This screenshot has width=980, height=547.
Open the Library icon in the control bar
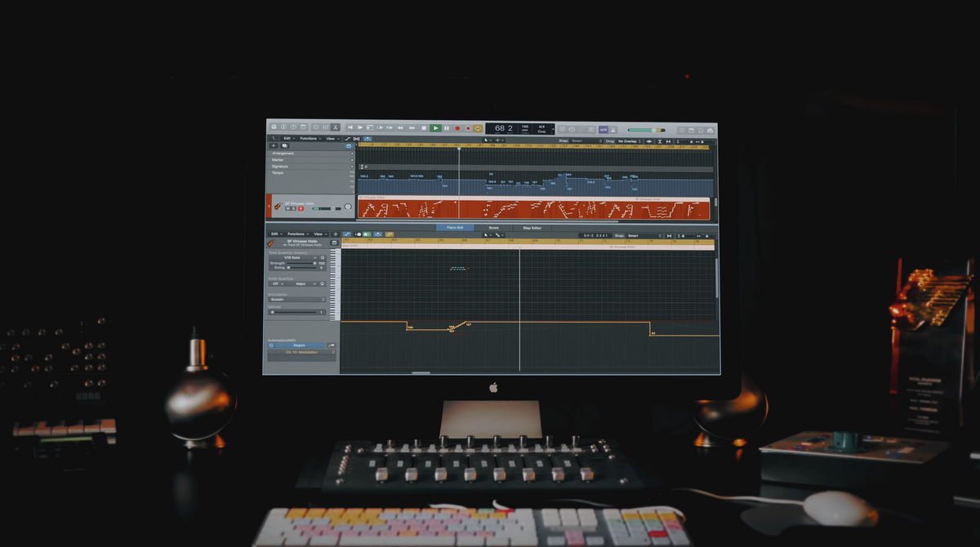pos(274,128)
